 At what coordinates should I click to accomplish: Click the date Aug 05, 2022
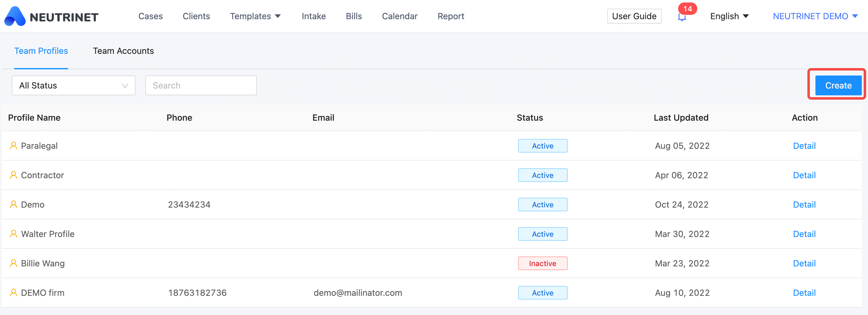pos(682,145)
